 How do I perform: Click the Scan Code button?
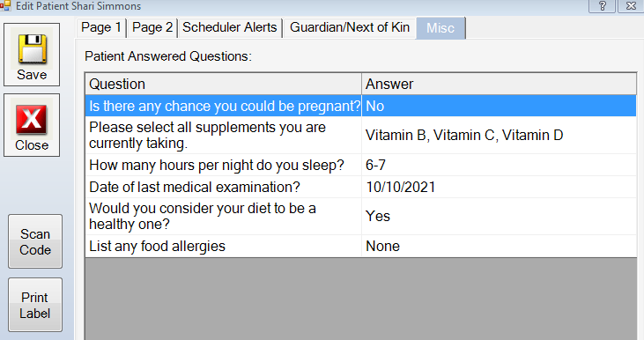tap(35, 241)
